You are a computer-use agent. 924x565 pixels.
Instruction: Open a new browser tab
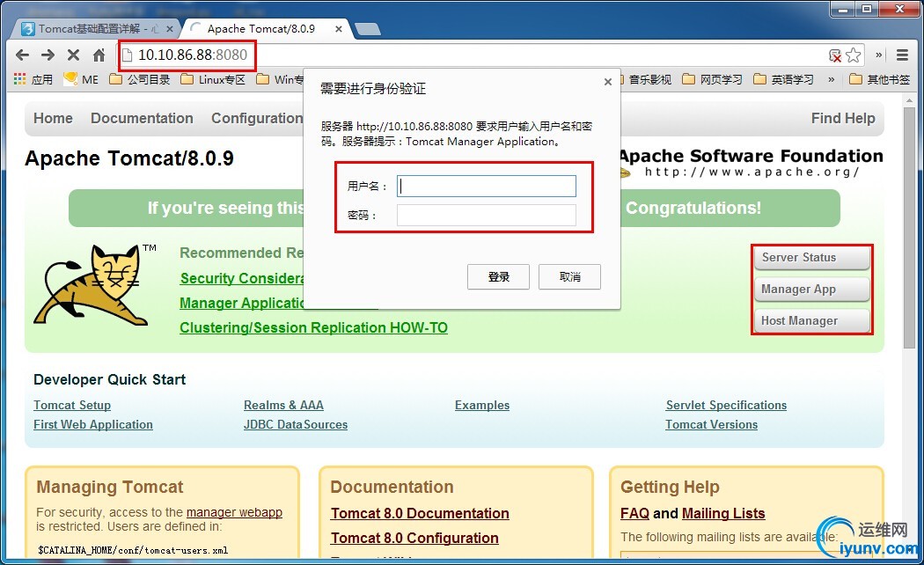point(368,29)
